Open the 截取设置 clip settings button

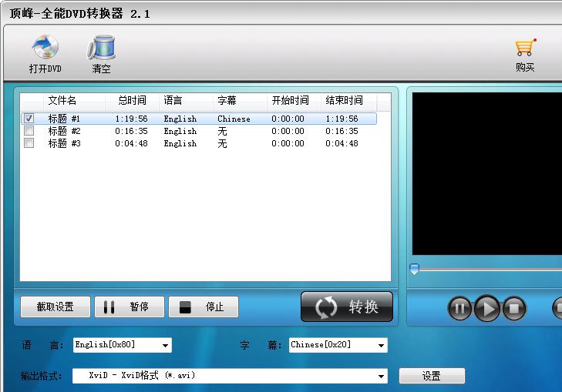pyautogui.click(x=56, y=307)
